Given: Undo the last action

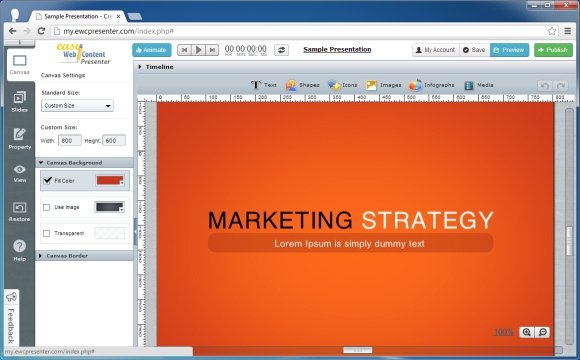Looking at the screenshot, I should click(545, 86).
